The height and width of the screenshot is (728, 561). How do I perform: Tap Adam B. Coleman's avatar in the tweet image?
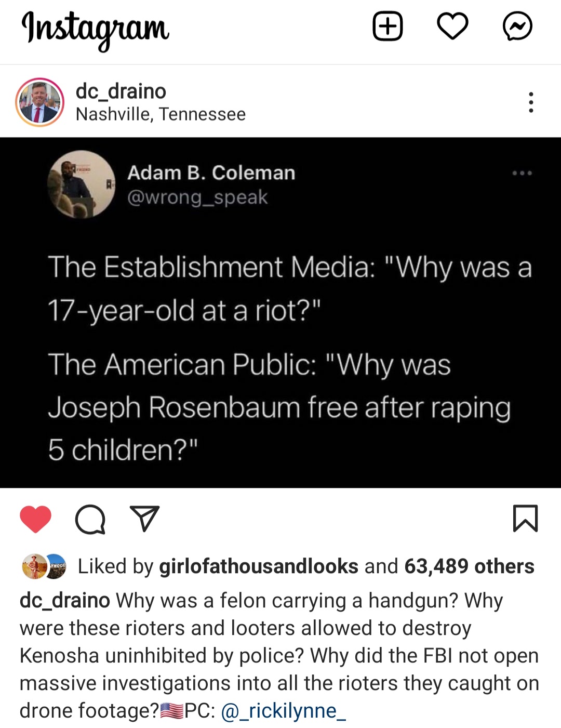click(82, 184)
